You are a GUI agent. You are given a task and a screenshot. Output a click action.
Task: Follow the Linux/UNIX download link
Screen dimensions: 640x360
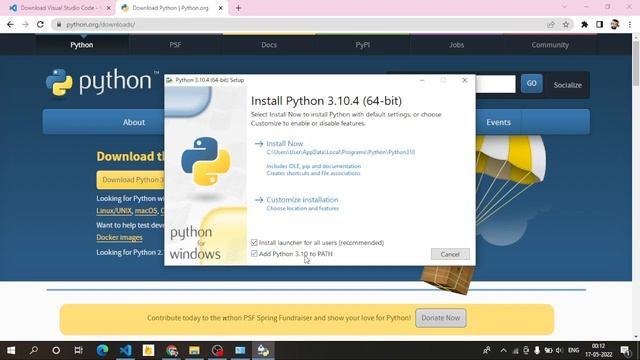tap(114, 211)
